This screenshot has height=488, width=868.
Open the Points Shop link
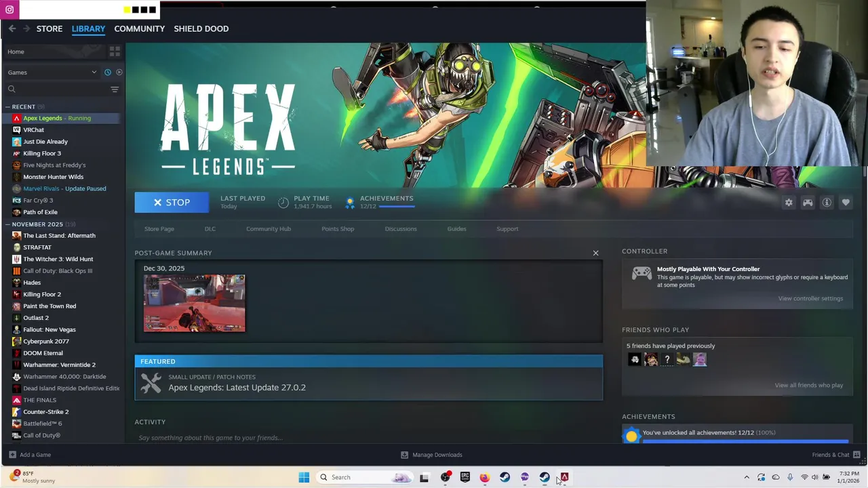coord(338,229)
